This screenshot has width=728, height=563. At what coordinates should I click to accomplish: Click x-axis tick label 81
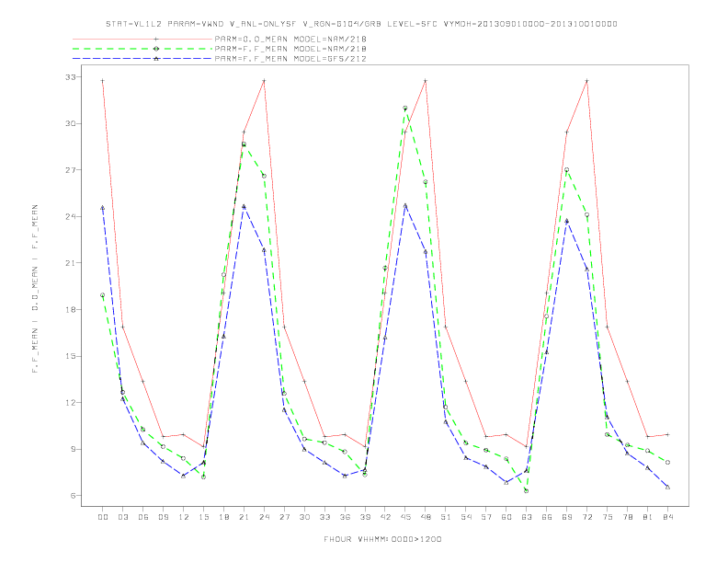648,517
